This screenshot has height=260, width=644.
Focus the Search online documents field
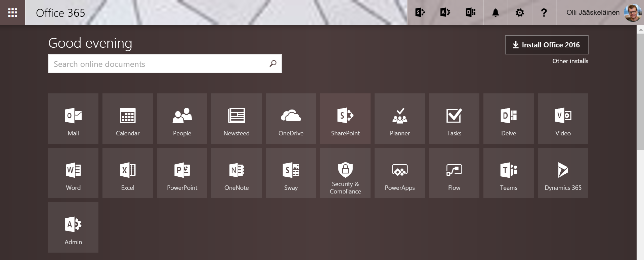[165, 64]
